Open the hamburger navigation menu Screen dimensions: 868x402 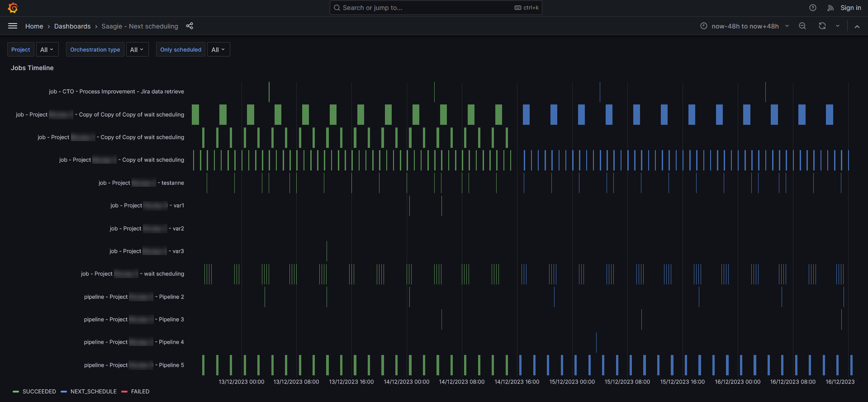click(x=13, y=26)
